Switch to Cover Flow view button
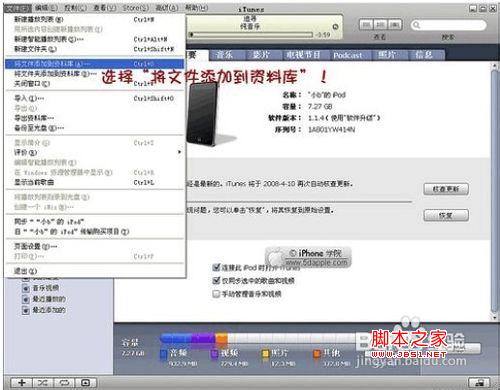This screenshot has width=500, height=390. (395, 25)
